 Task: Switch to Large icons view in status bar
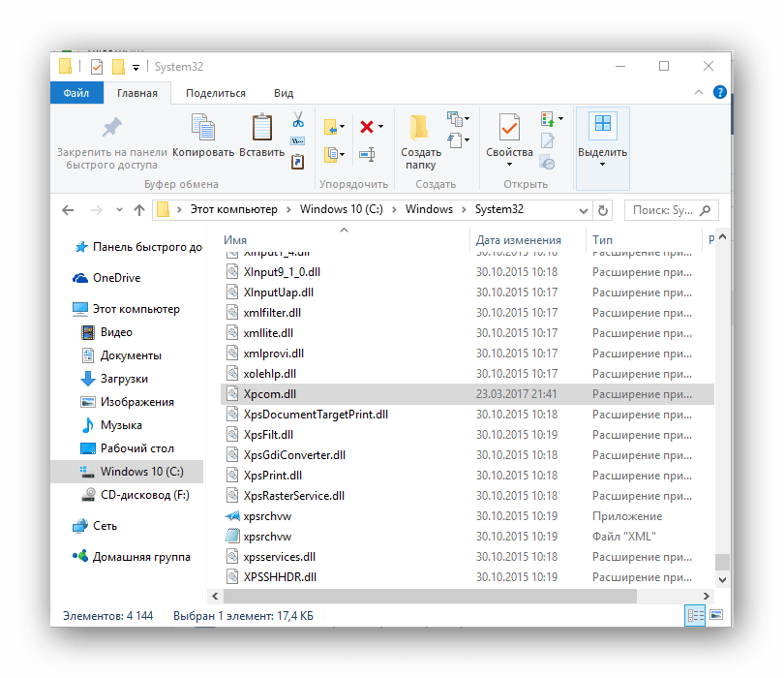click(x=716, y=615)
